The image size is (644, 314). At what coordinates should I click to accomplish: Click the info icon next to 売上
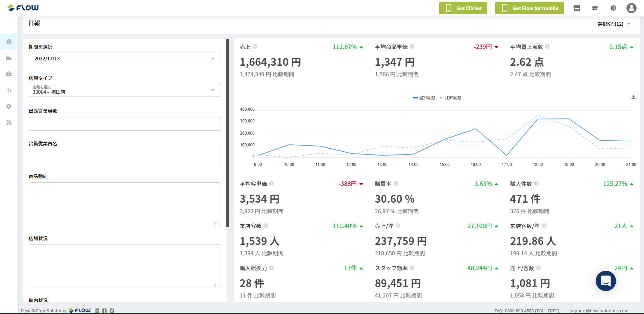pyautogui.click(x=255, y=47)
